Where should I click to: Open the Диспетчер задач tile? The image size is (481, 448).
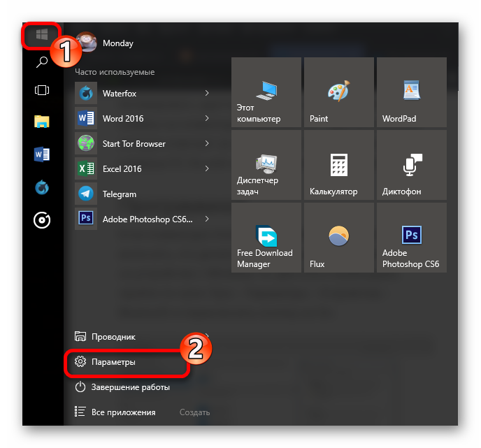coord(266,165)
